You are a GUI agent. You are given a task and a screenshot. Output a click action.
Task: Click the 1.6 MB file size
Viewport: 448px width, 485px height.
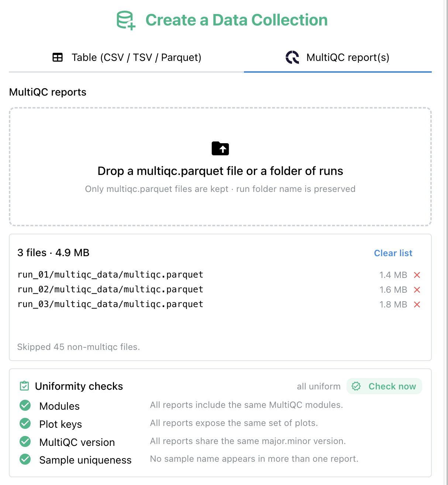pyautogui.click(x=393, y=290)
